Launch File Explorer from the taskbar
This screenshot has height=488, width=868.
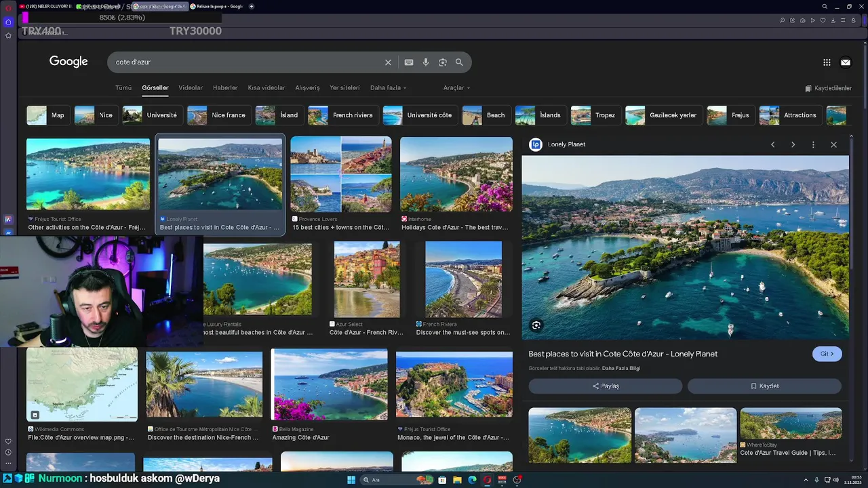click(457, 480)
